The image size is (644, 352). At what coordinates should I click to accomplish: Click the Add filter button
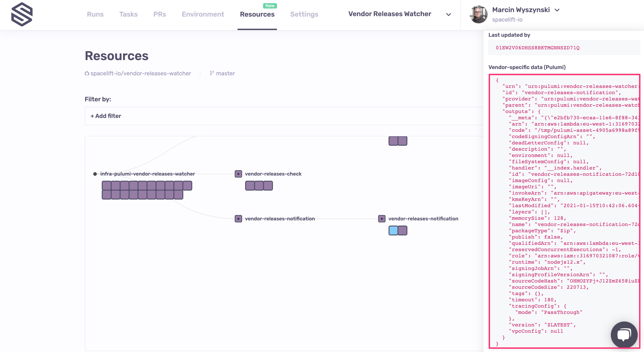[106, 116]
